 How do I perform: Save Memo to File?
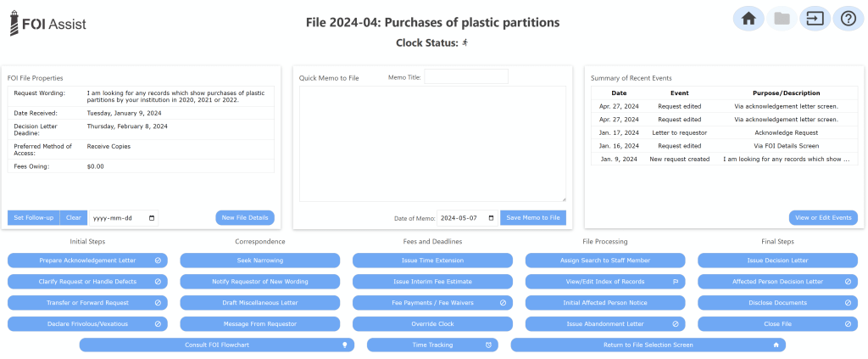point(532,218)
